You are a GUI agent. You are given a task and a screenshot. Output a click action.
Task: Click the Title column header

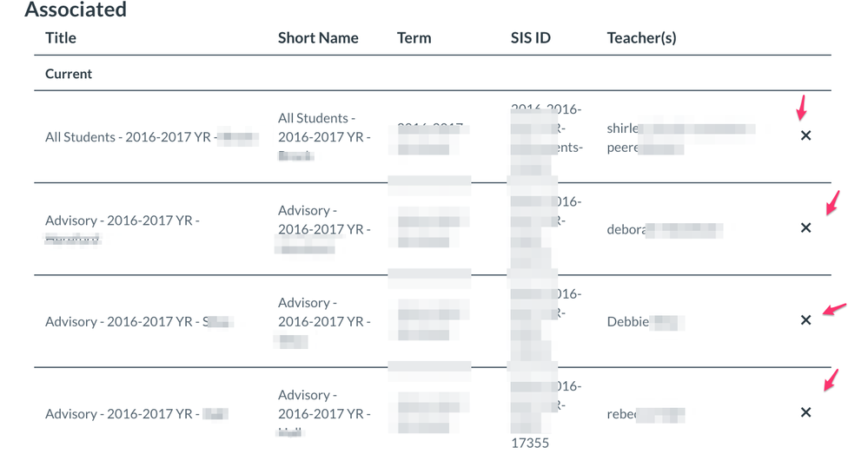[x=61, y=37]
